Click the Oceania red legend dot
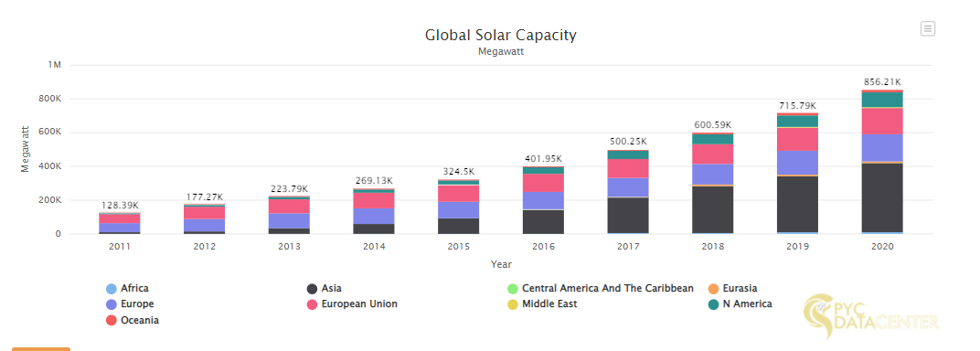Image resolution: width=980 pixels, height=351 pixels. click(x=112, y=321)
